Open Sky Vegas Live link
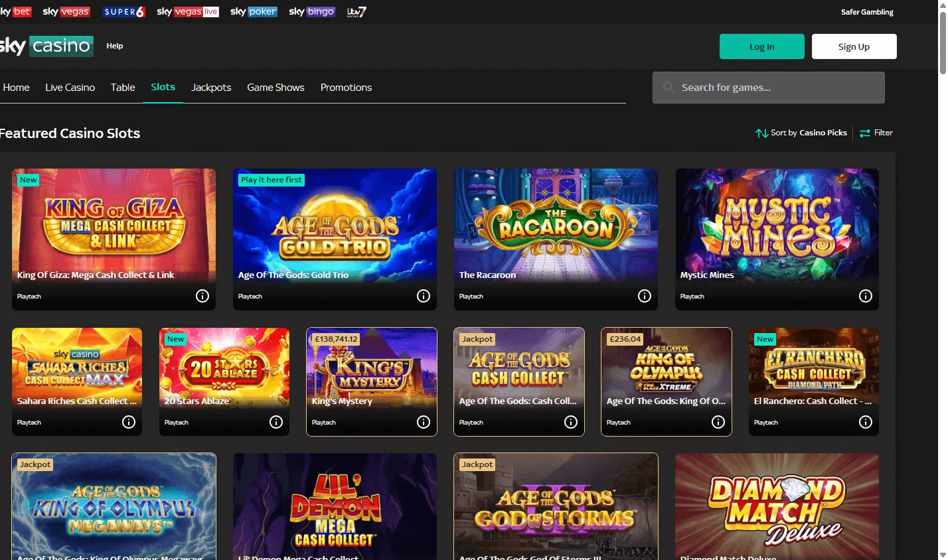 [188, 12]
